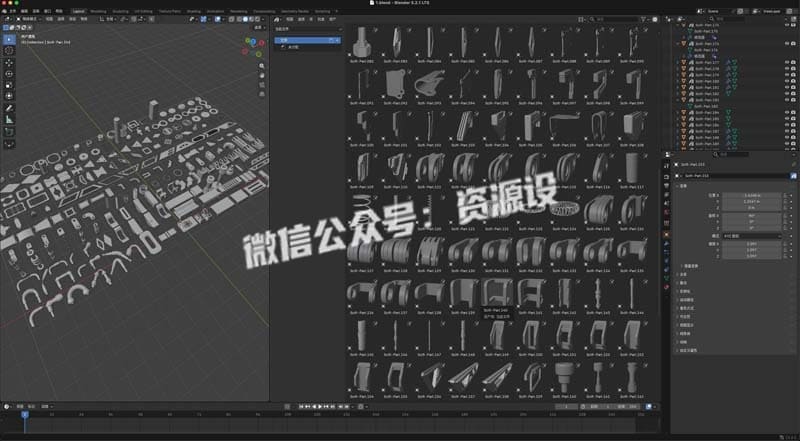Image resolution: width=800 pixels, height=441 pixels.
Task: Select the Measure tool
Action: (9, 119)
